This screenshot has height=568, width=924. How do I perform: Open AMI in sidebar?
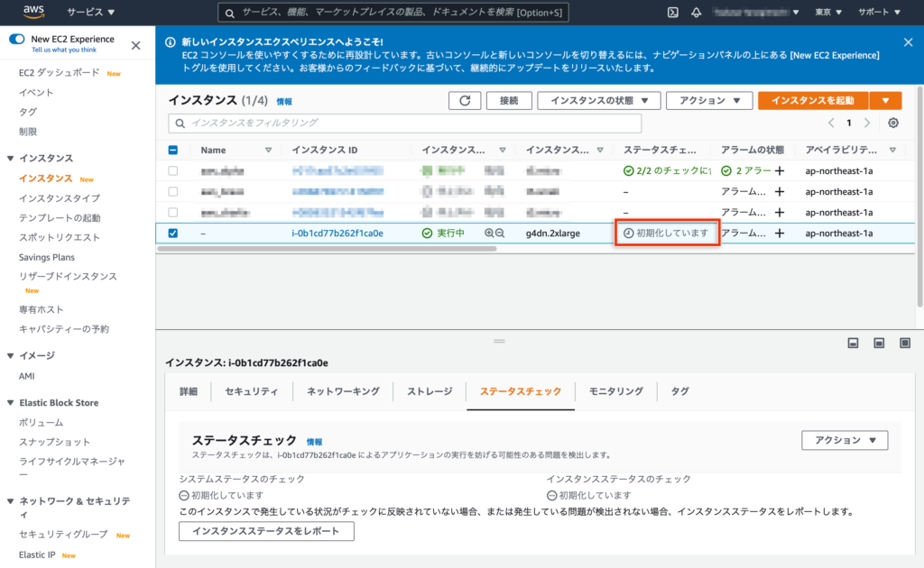[26, 376]
